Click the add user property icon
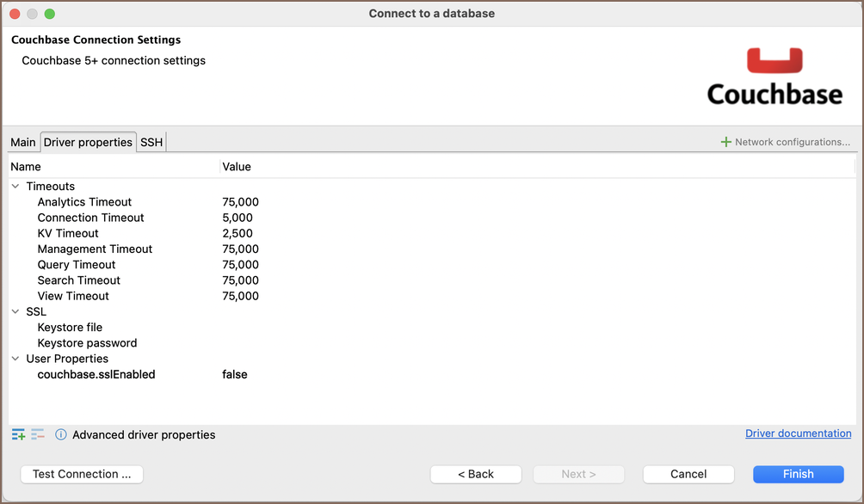The height and width of the screenshot is (504, 864). click(x=18, y=435)
